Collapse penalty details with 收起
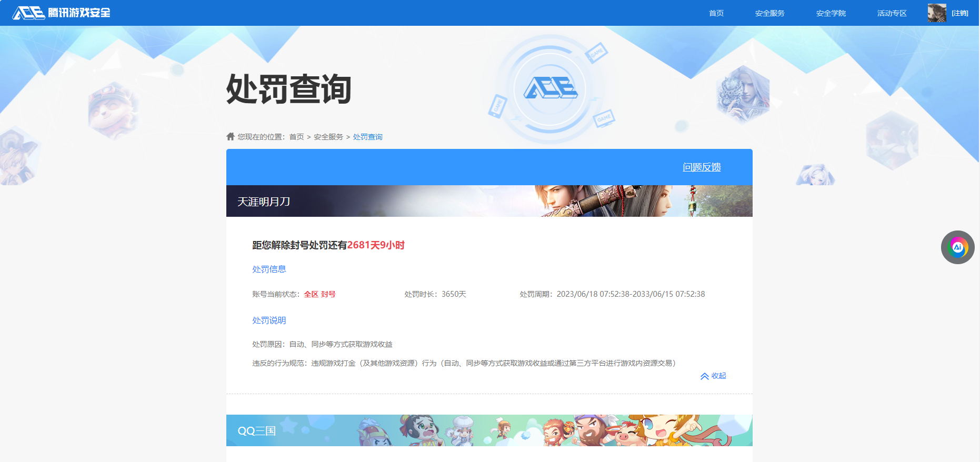The width and height of the screenshot is (980, 462). (718, 376)
